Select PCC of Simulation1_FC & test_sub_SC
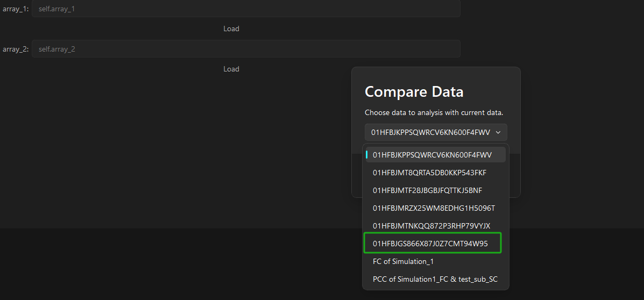644x300 pixels. [435, 279]
